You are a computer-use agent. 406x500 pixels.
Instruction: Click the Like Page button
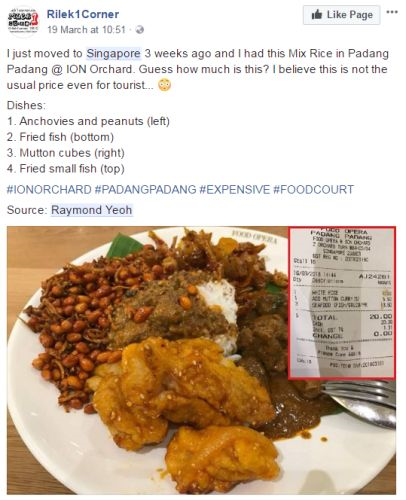click(x=341, y=15)
